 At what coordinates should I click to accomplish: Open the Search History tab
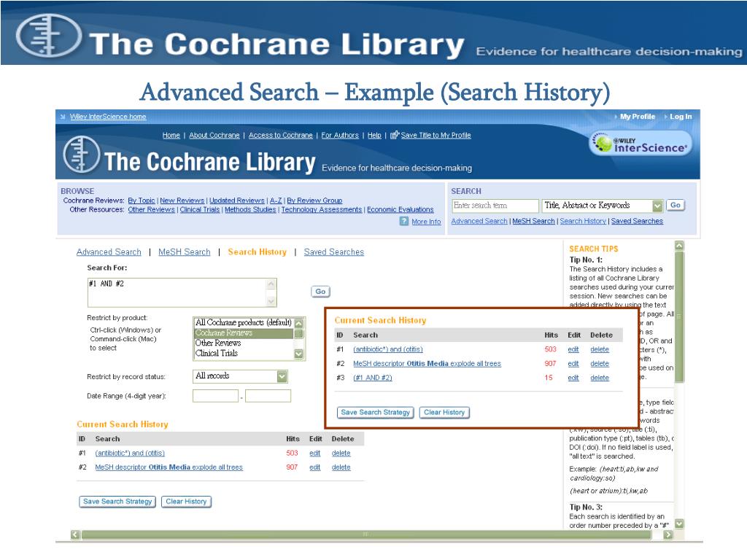[x=258, y=252]
